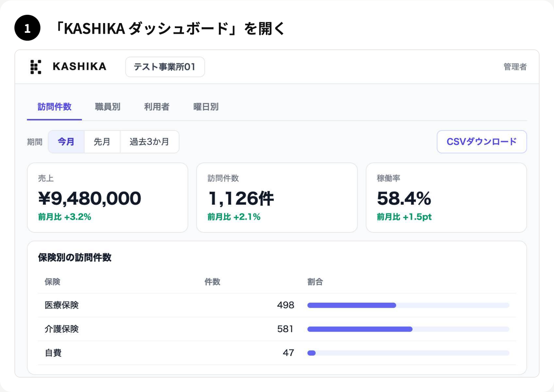
Task: Select the 医療保険 row label
Action: pos(62,305)
